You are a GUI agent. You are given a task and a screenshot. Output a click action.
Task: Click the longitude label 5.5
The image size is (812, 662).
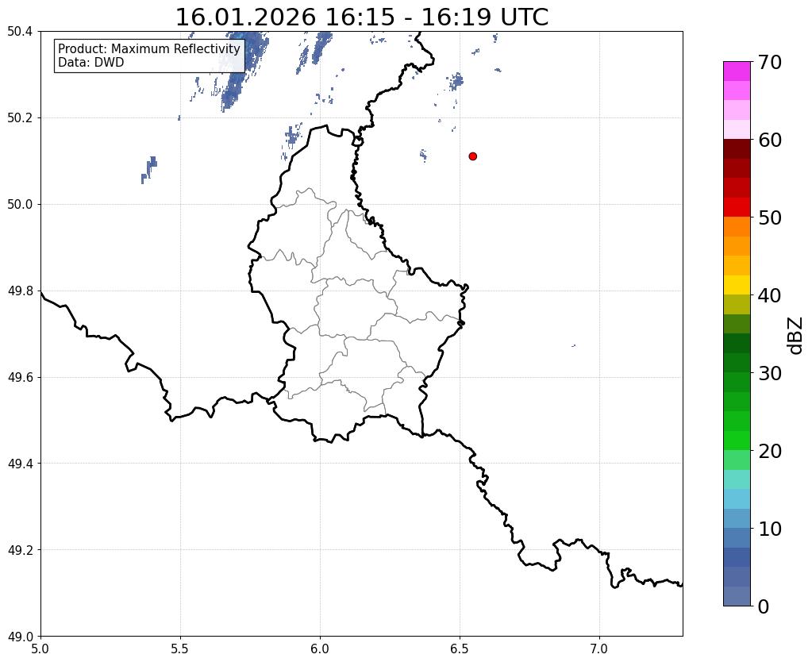(180, 649)
